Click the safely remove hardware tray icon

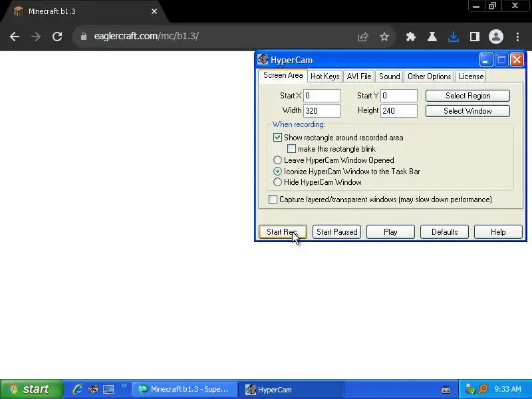470,389
